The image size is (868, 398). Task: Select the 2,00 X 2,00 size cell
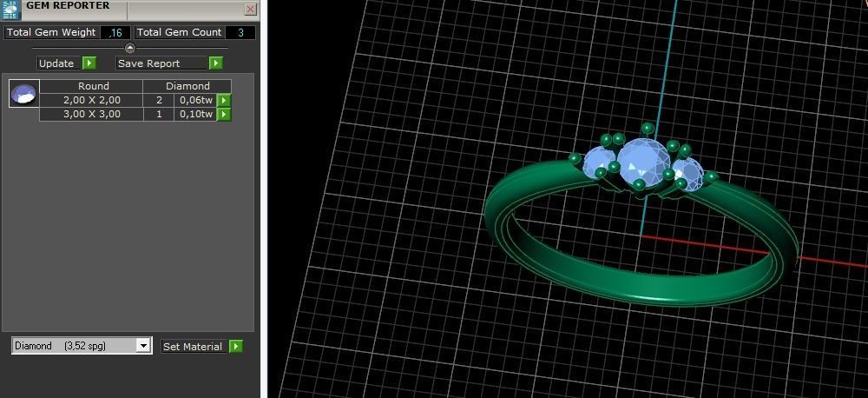[91, 100]
